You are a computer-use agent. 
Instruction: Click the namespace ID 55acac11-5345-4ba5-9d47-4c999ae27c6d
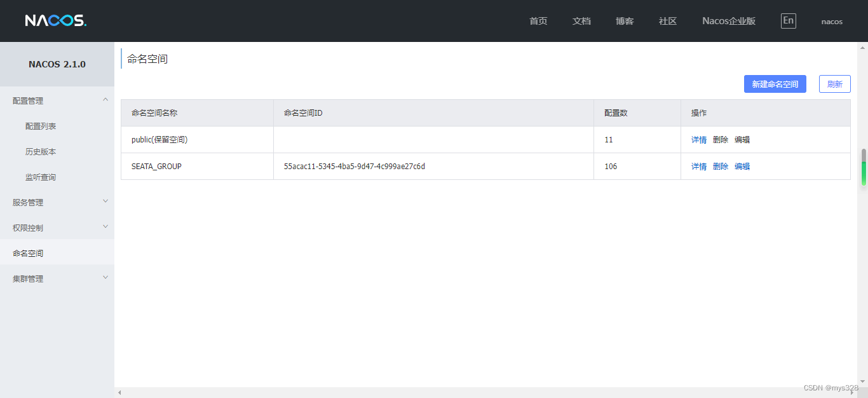355,167
